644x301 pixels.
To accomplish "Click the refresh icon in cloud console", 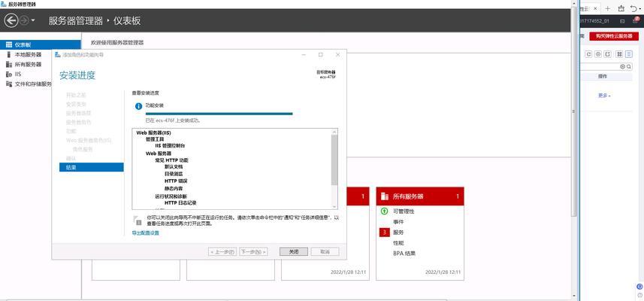I will (588, 54).
